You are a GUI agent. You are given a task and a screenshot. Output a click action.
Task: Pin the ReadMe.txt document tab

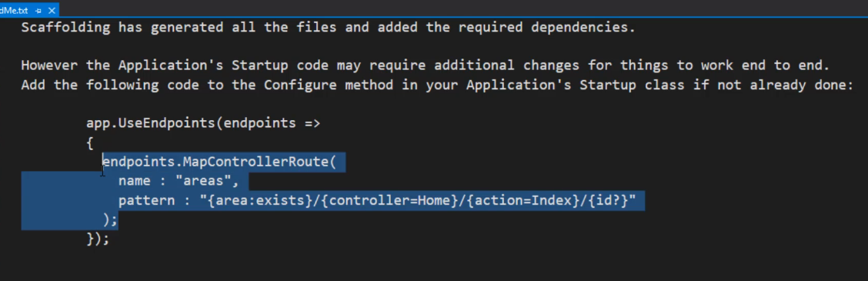click(x=38, y=11)
